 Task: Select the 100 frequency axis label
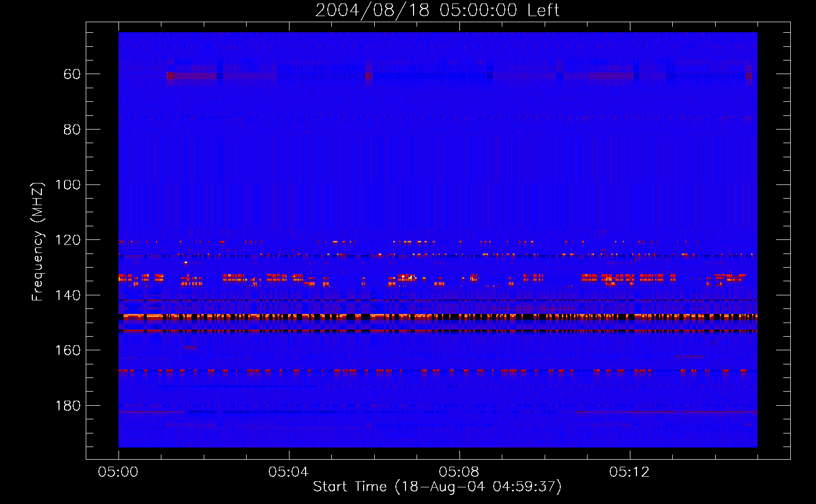pyautogui.click(x=68, y=184)
